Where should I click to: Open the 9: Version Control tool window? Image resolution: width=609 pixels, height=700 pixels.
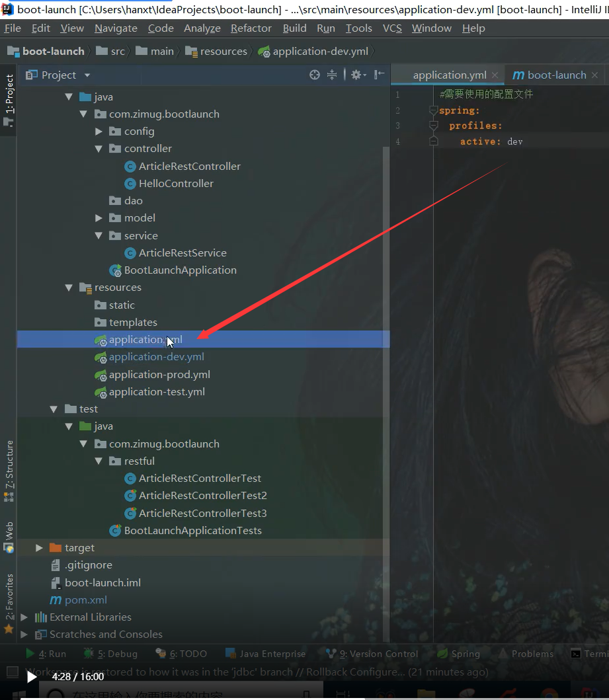[372, 654]
